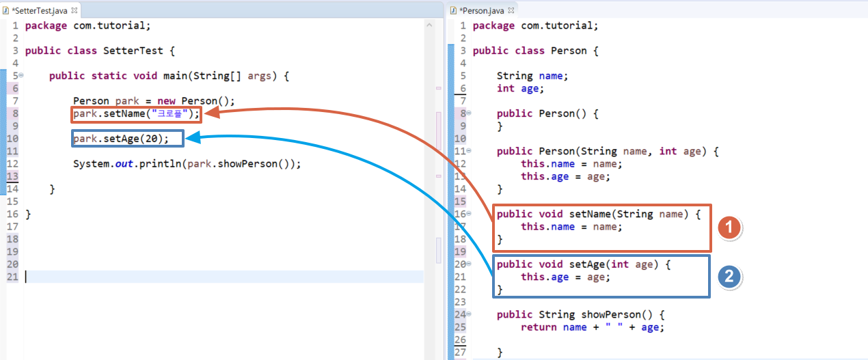This screenshot has height=360, width=868.
Task: Click line number 21 in SetterTest gutter
Action: coord(13,277)
